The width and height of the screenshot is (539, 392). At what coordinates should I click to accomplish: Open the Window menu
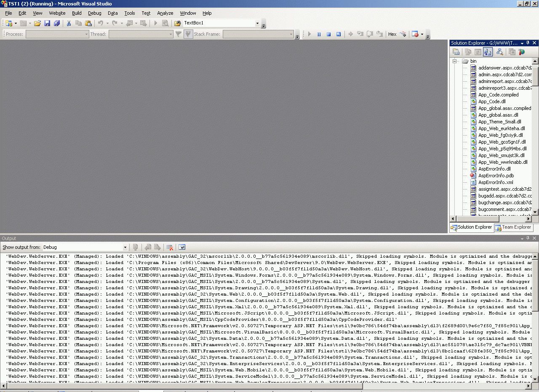(x=188, y=13)
